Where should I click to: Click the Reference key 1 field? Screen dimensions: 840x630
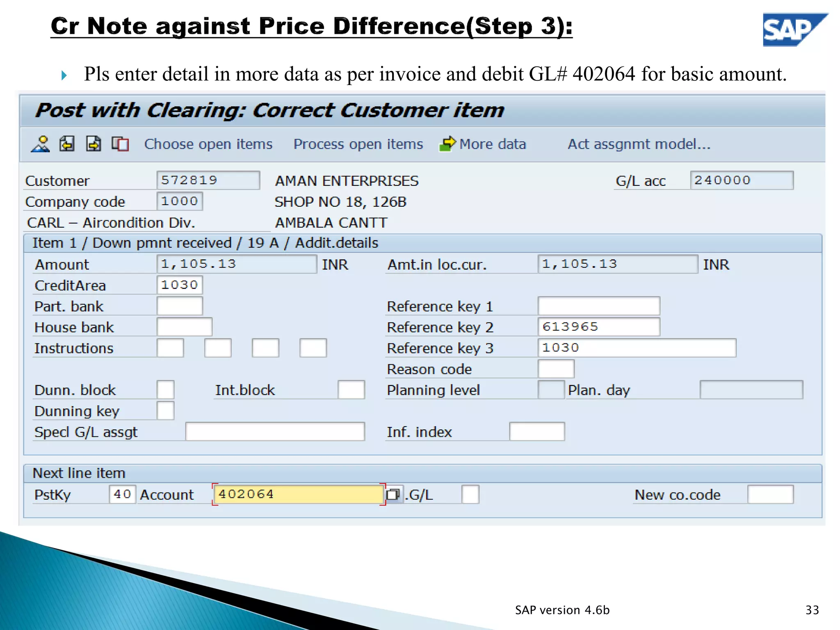(x=599, y=306)
